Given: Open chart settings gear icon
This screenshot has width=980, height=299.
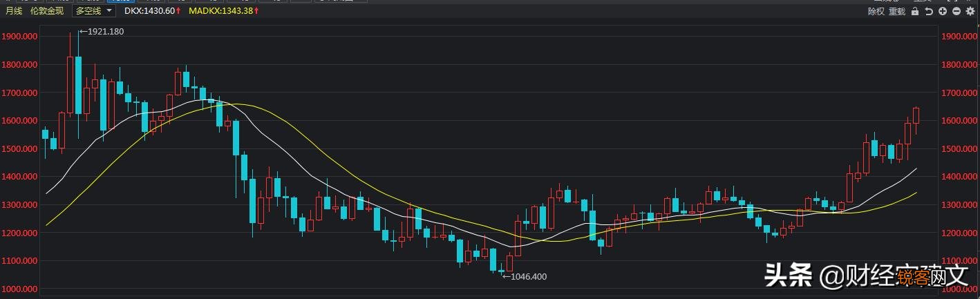Looking at the screenshot, I should (970, 11).
